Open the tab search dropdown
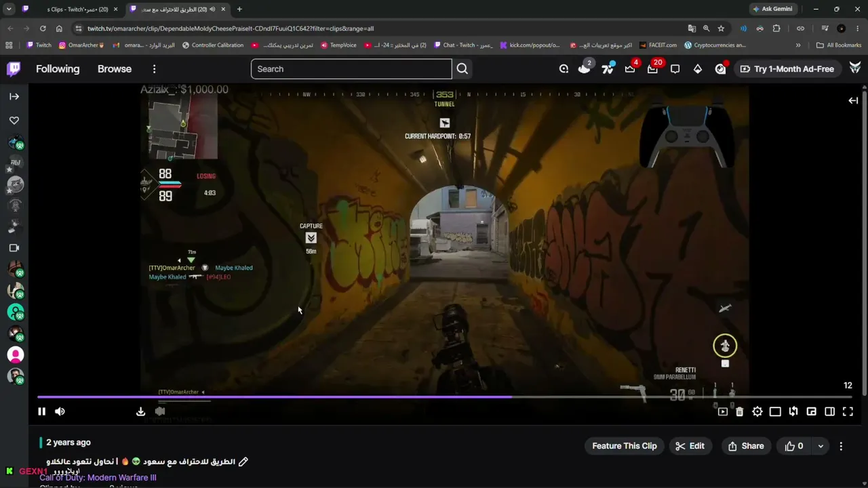Image resolution: width=868 pixels, height=488 pixels. coord(9,9)
